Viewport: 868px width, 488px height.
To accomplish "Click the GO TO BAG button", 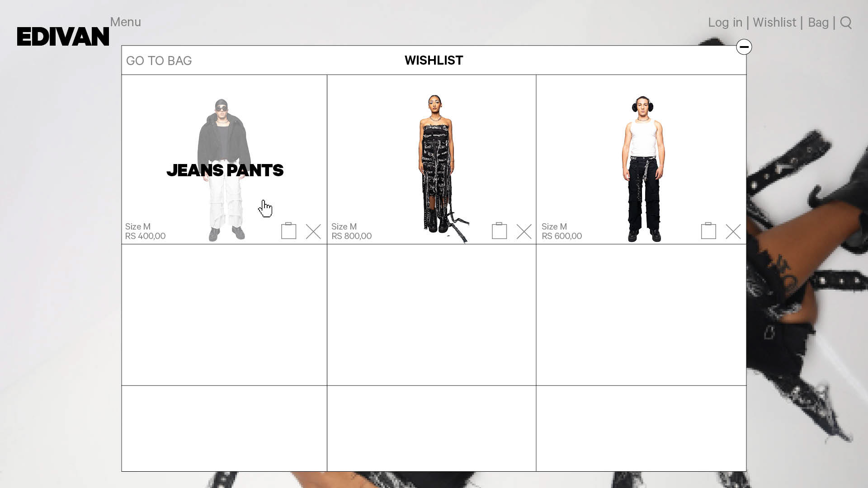I will [159, 61].
